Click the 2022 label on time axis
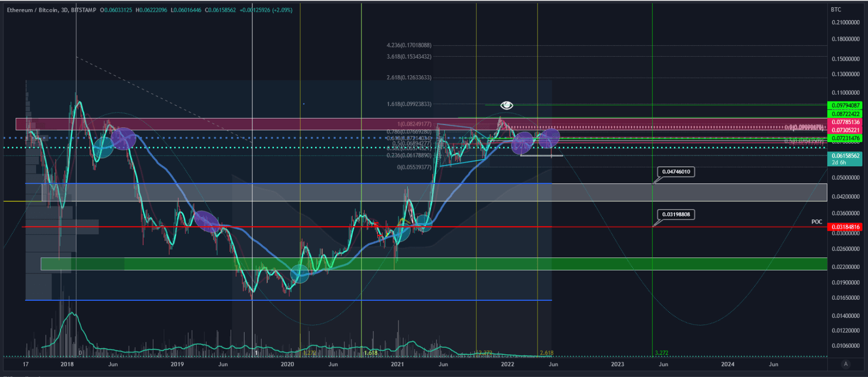This screenshot has width=868, height=377. [508, 364]
